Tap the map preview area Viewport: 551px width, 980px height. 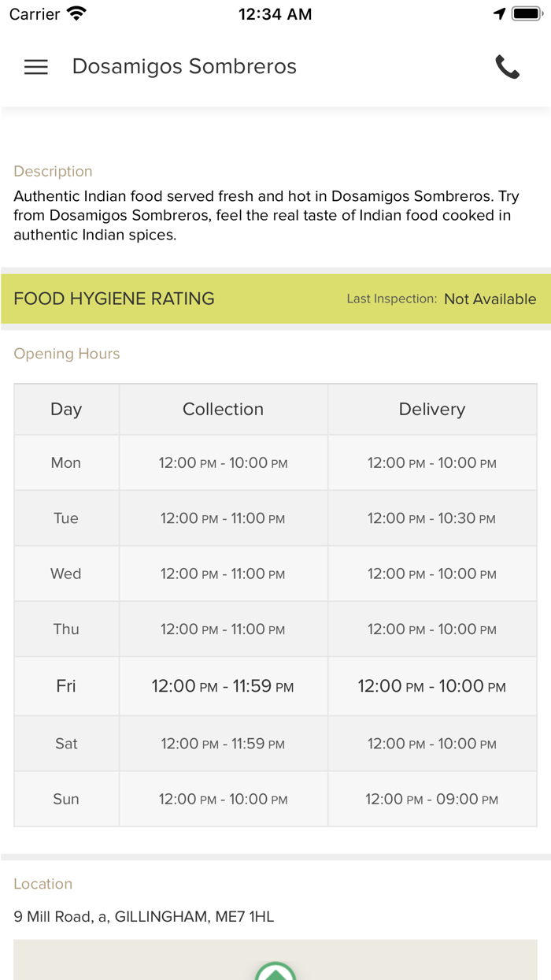(x=394, y=960)
